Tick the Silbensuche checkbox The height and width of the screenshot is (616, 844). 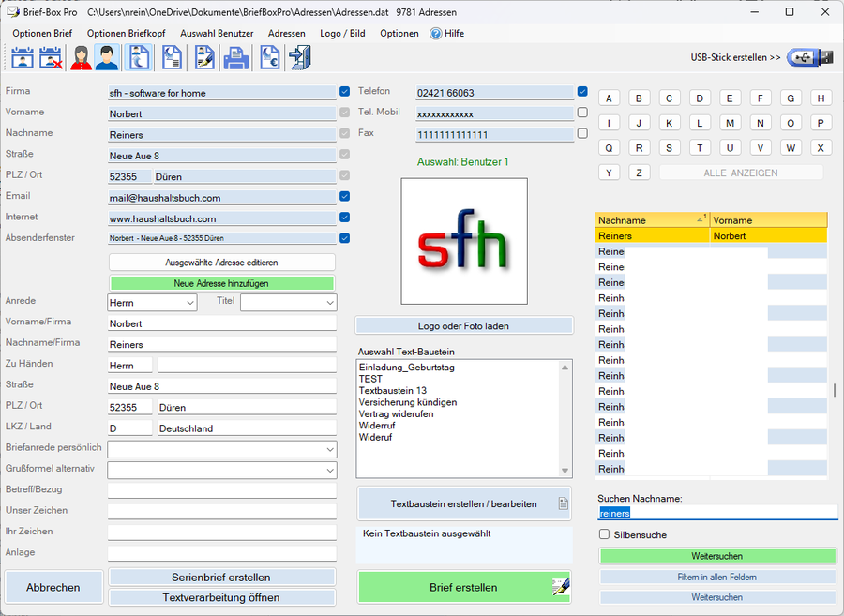605,534
